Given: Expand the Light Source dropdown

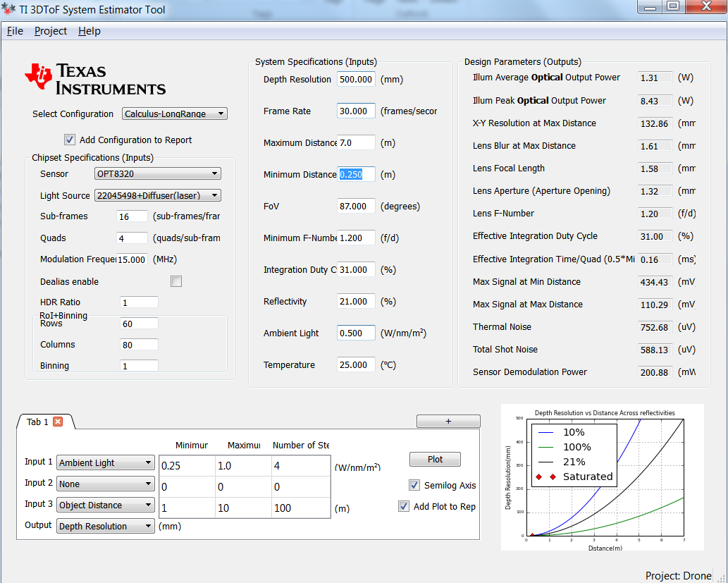Looking at the screenshot, I should pos(158,195).
